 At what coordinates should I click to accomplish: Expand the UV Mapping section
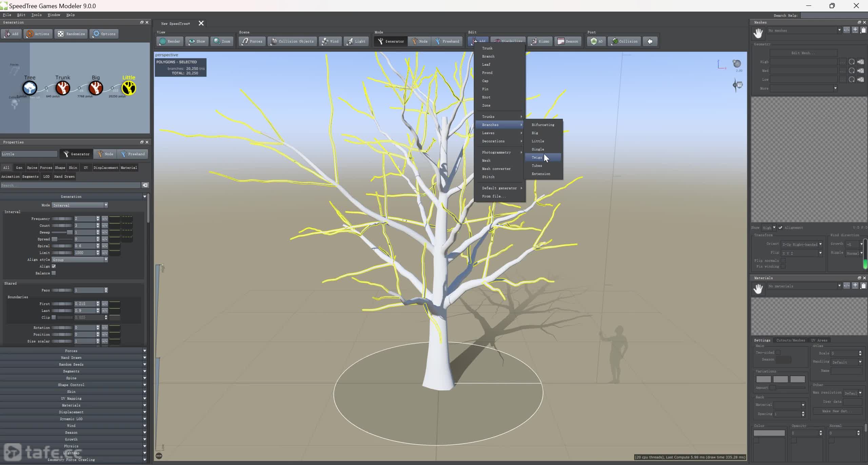(x=74, y=398)
